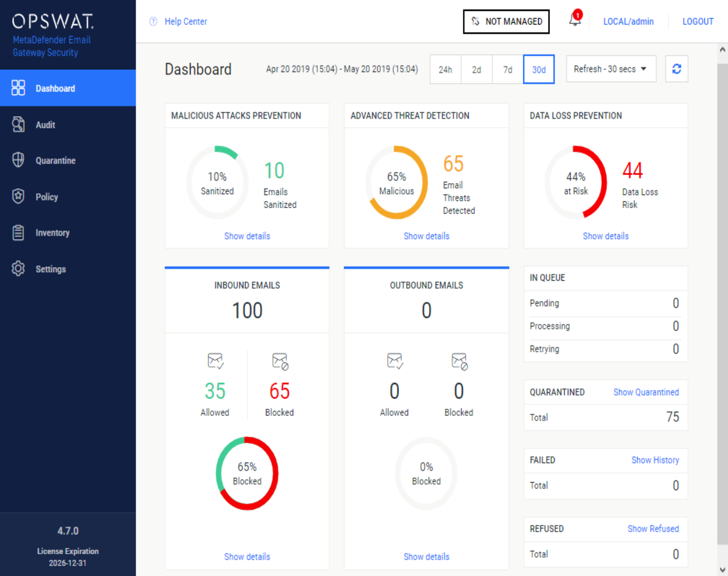Click the 35 Allowed inbound count
The height and width of the screenshot is (576, 728).
pos(215,391)
